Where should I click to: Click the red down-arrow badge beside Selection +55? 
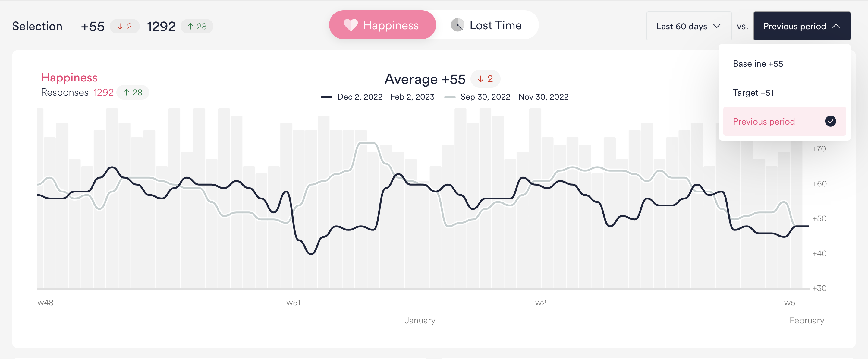(x=124, y=26)
